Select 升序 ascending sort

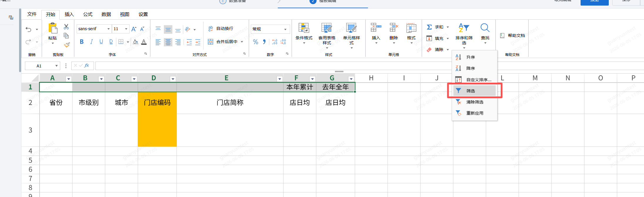pos(475,57)
